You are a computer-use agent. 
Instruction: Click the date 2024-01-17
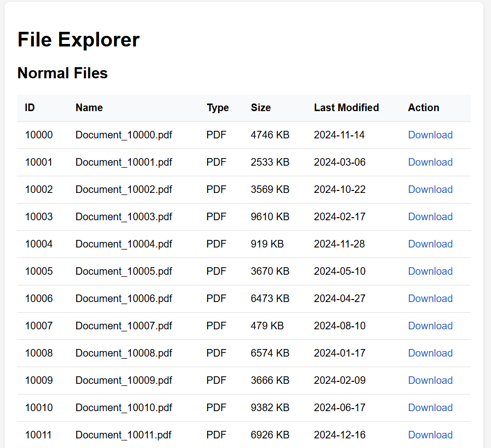click(340, 353)
